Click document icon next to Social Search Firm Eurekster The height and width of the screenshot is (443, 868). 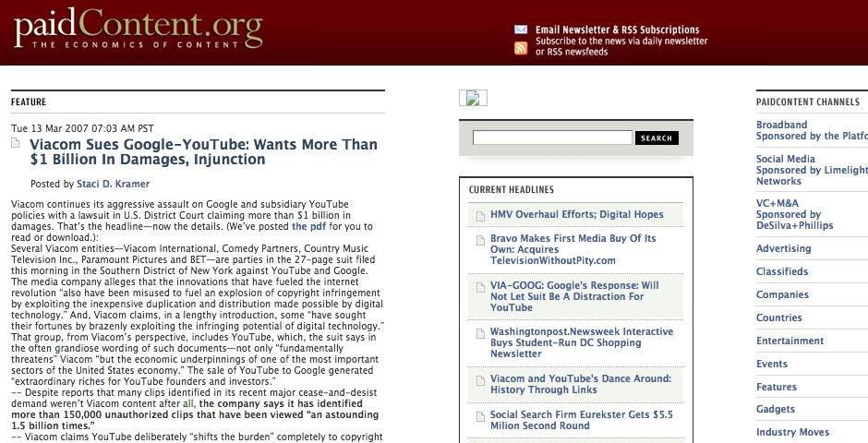click(480, 416)
